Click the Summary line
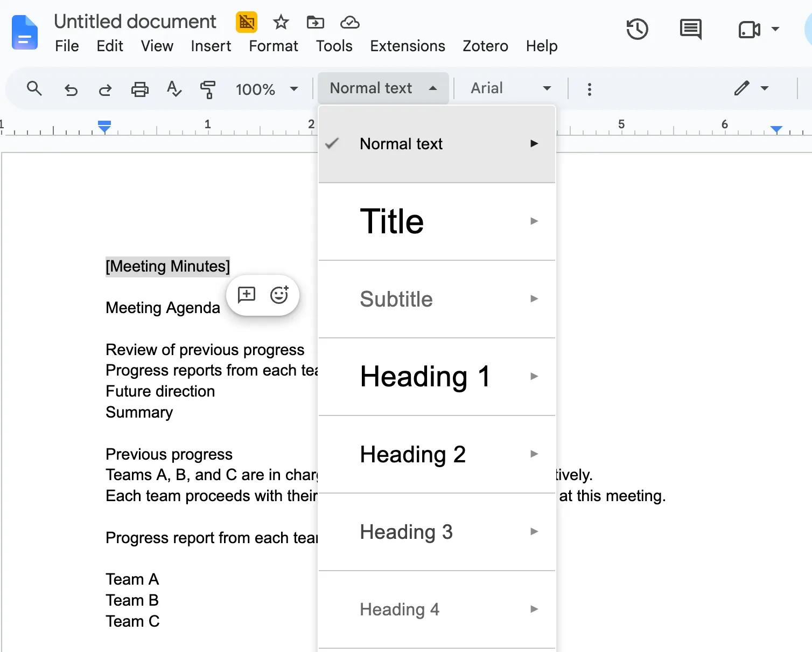The height and width of the screenshot is (652, 812). click(x=139, y=412)
